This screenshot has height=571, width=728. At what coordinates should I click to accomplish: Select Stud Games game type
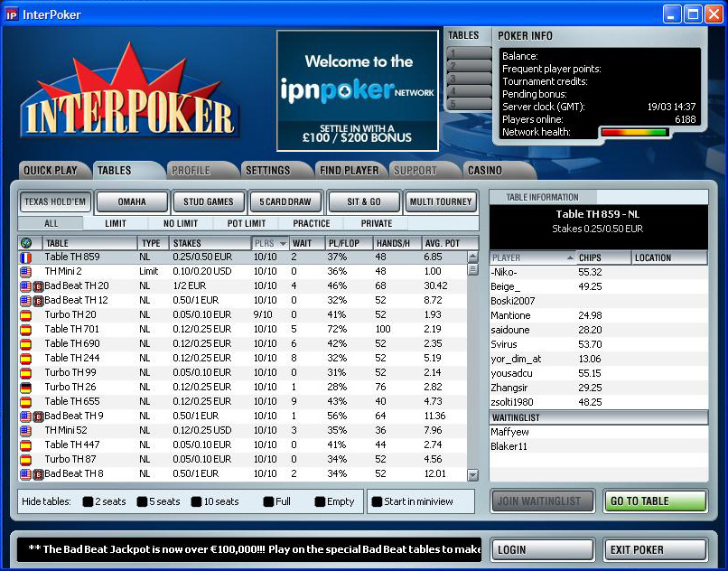coord(209,201)
